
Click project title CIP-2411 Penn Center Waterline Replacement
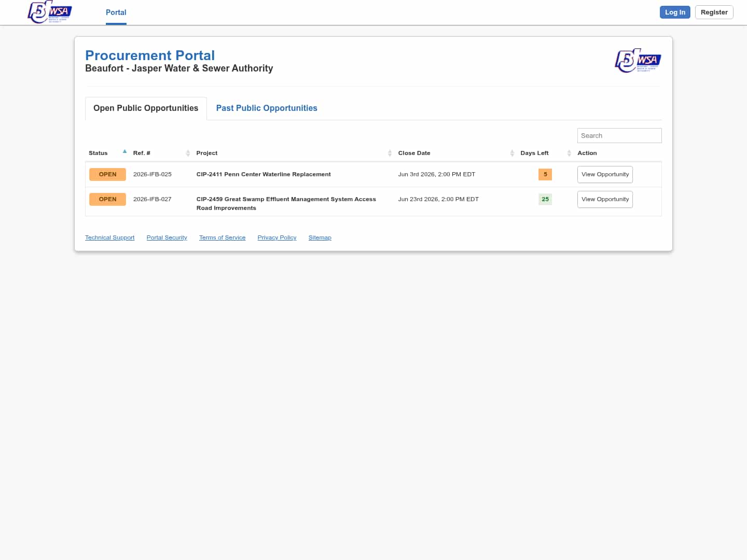coord(264,175)
